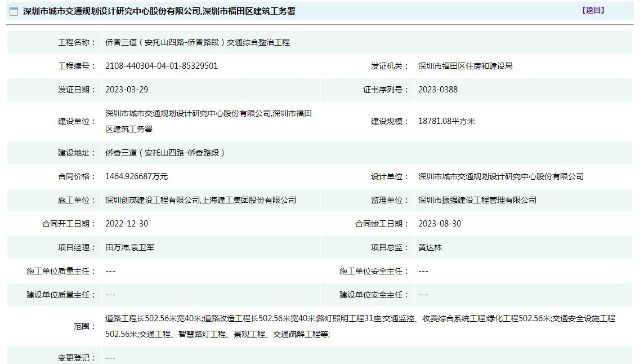Click the window icon beside the page title
The width and height of the screenshot is (644, 364).
(14, 11)
